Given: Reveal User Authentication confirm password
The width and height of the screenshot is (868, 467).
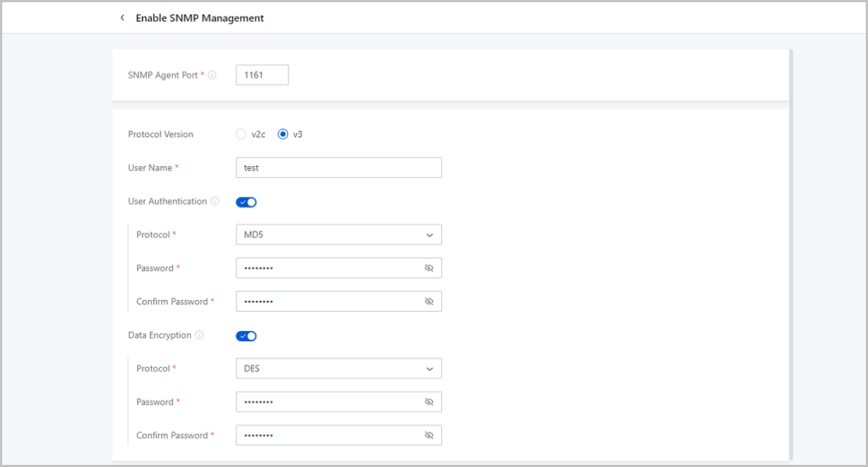Looking at the screenshot, I should tap(429, 301).
